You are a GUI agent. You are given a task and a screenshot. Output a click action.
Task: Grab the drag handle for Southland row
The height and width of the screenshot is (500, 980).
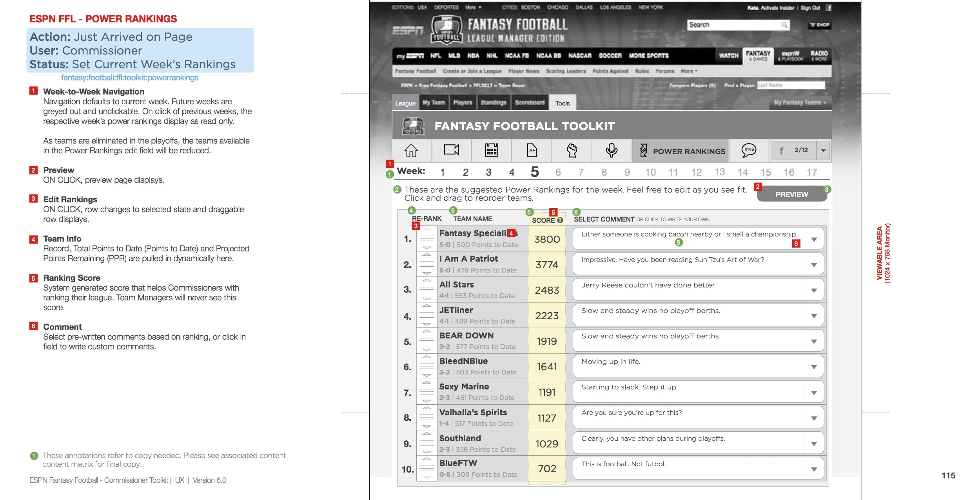[x=426, y=443]
